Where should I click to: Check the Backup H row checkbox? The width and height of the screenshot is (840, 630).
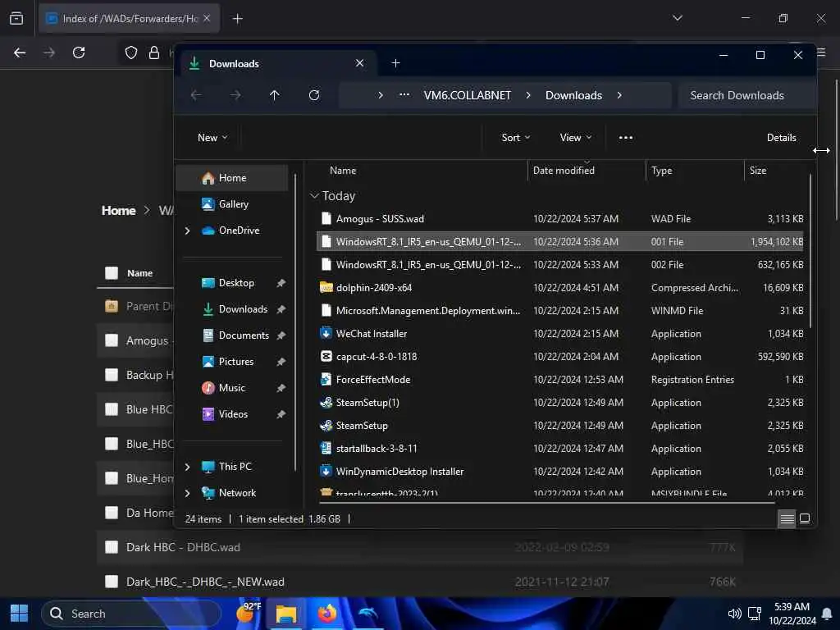pyautogui.click(x=112, y=375)
